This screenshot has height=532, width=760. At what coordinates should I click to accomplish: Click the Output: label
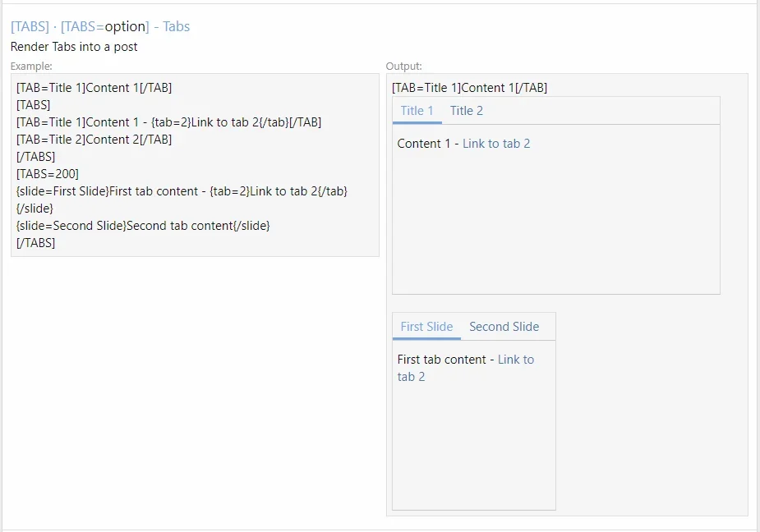pyautogui.click(x=404, y=66)
